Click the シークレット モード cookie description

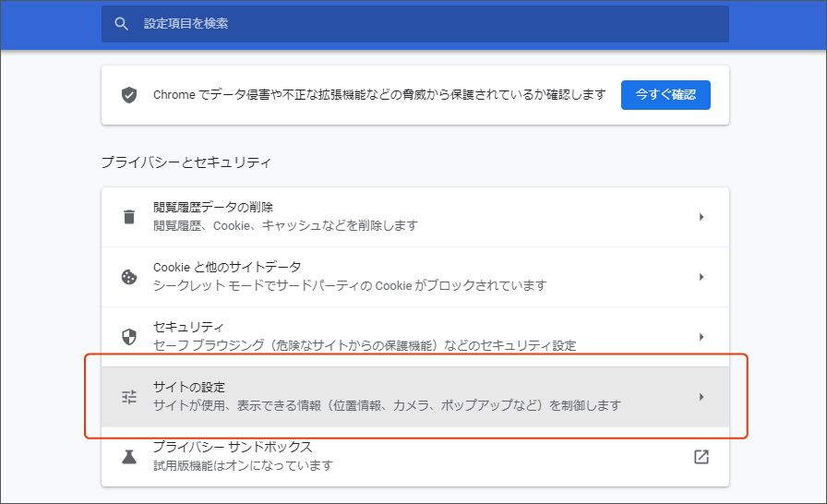(x=350, y=286)
